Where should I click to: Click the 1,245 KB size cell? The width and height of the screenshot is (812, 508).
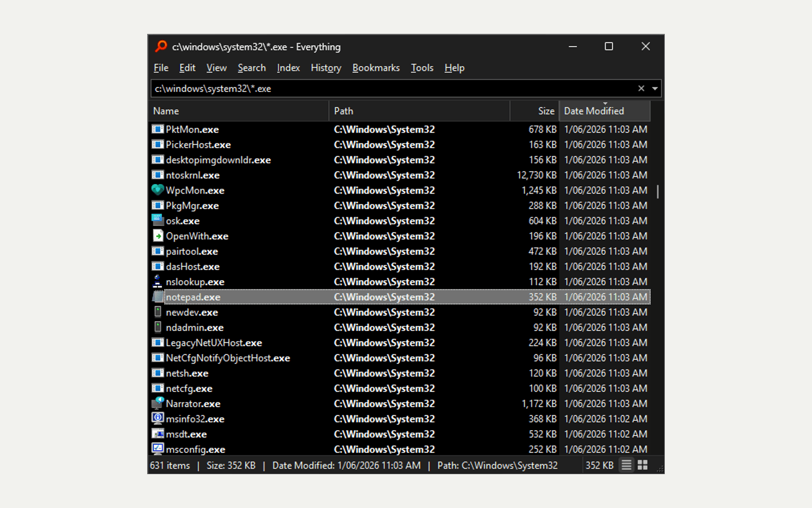(539, 190)
